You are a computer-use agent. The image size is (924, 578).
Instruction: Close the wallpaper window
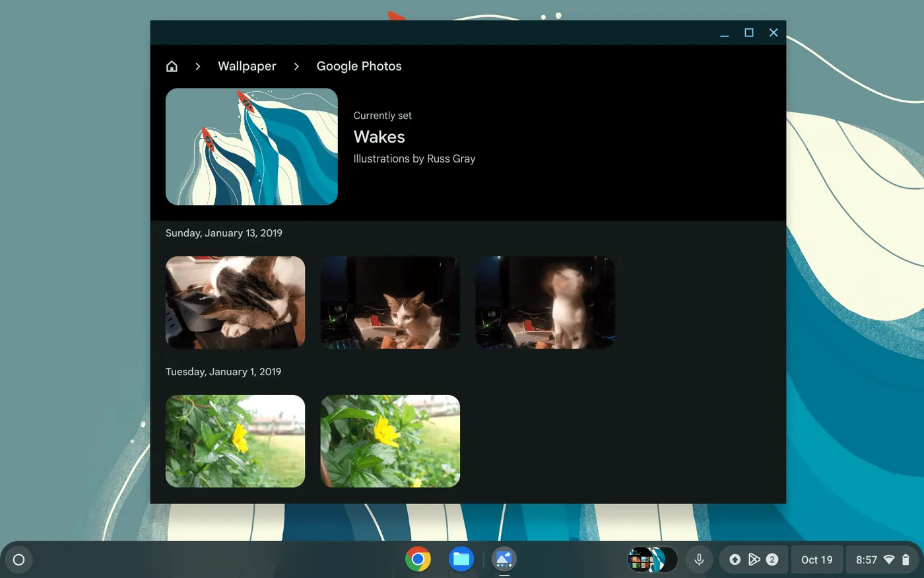coord(774,33)
